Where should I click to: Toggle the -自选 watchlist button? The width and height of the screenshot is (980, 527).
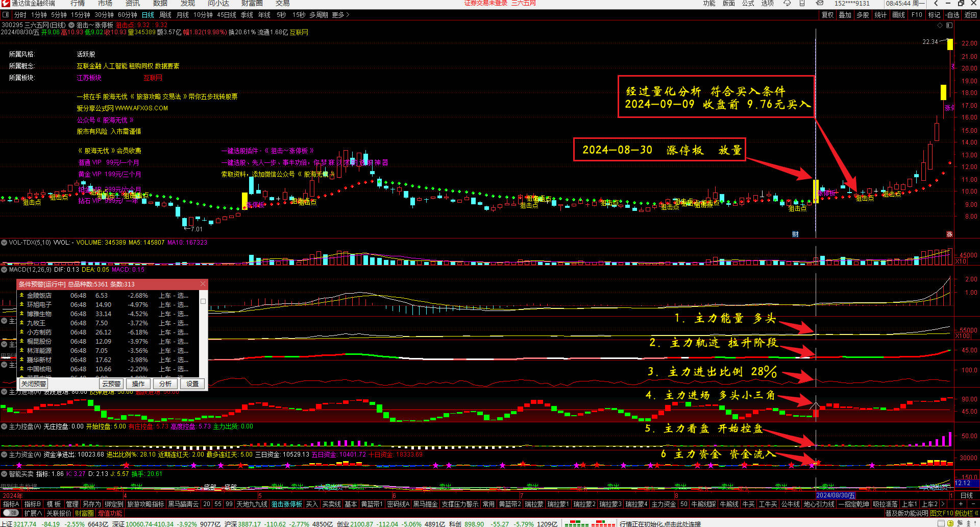(x=952, y=15)
